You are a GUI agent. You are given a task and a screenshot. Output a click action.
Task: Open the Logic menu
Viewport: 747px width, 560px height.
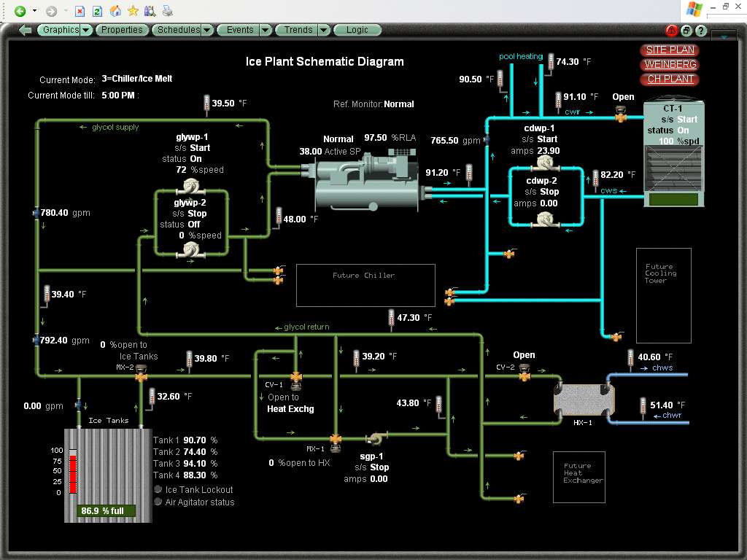357,31
